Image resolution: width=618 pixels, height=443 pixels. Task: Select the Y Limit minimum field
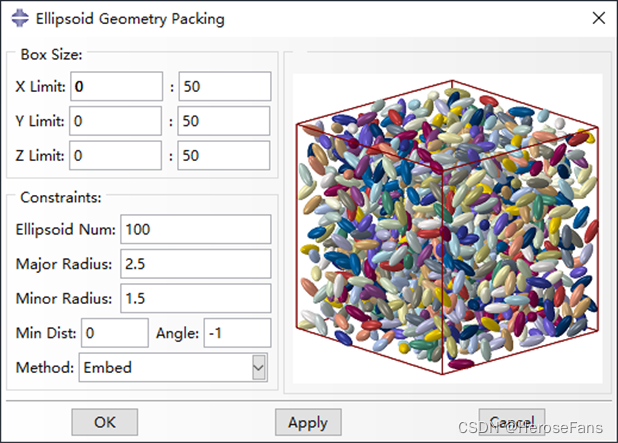tap(115, 121)
